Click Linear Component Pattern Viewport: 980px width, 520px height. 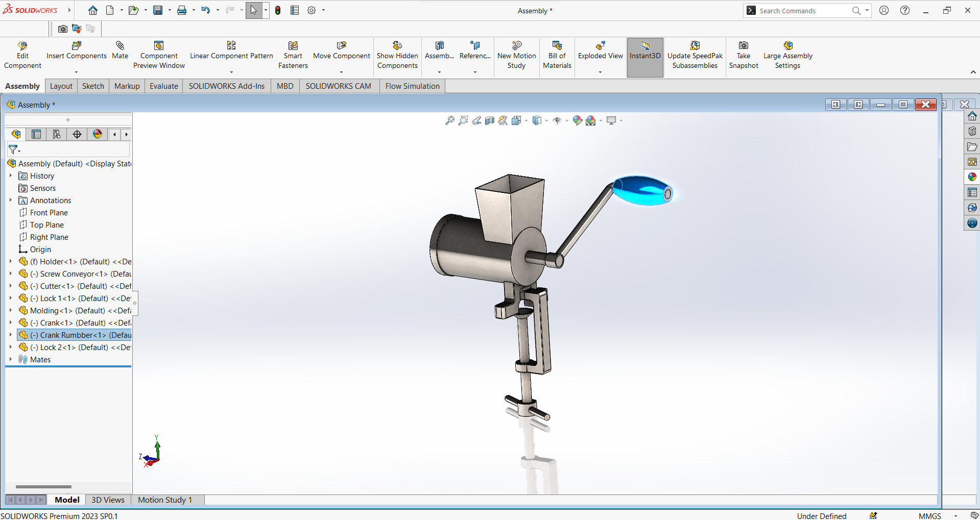coord(231,51)
